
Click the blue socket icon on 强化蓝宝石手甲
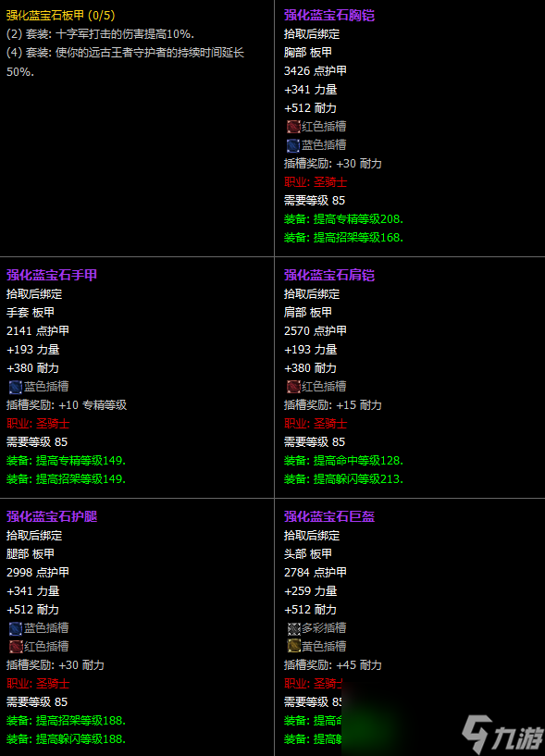[x=16, y=387]
